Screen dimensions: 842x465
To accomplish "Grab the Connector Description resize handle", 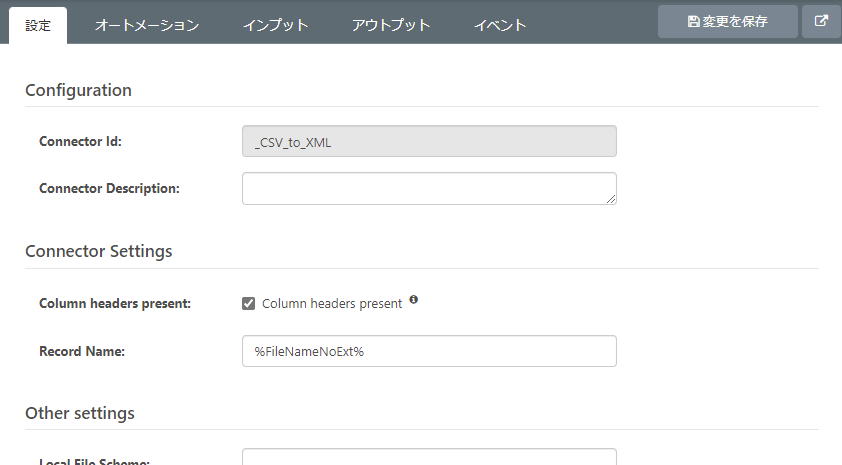I will click(x=611, y=198).
